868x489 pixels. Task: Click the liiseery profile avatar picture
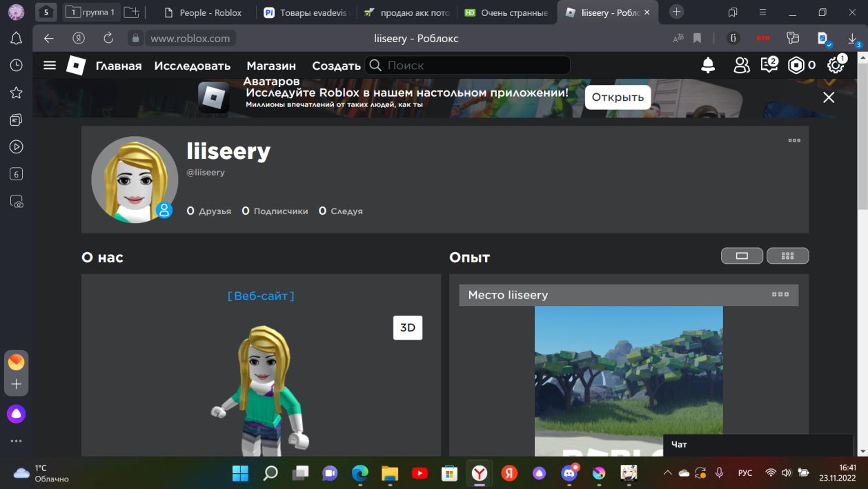pos(135,179)
